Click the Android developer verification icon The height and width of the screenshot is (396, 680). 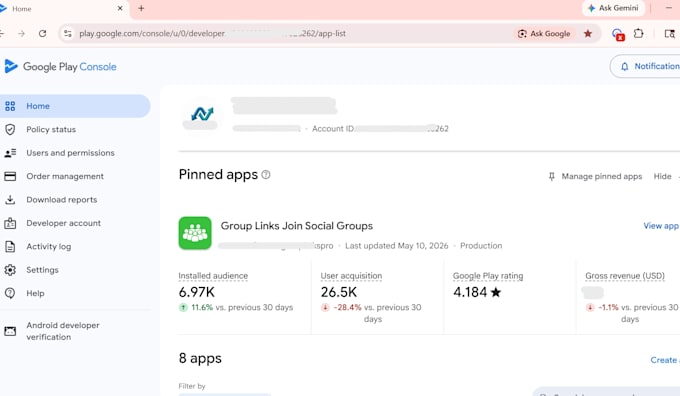(10, 331)
